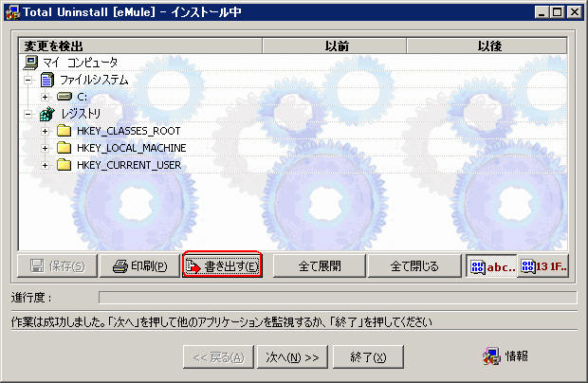This screenshot has width=588, height=383.
Task: Click the HKEY_CURRENT_USER folder icon
Action: (64, 165)
